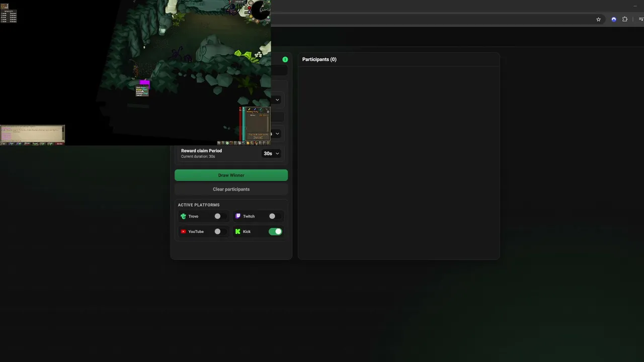Open the Reward claim Period 30s dropdown
Viewport: 644px width, 362px height.
click(271, 153)
